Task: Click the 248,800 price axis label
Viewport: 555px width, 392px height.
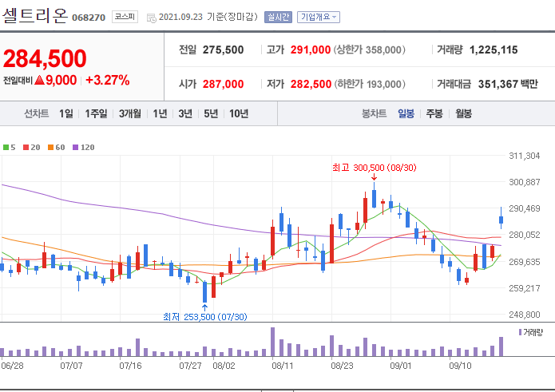Action: pos(524,315)
